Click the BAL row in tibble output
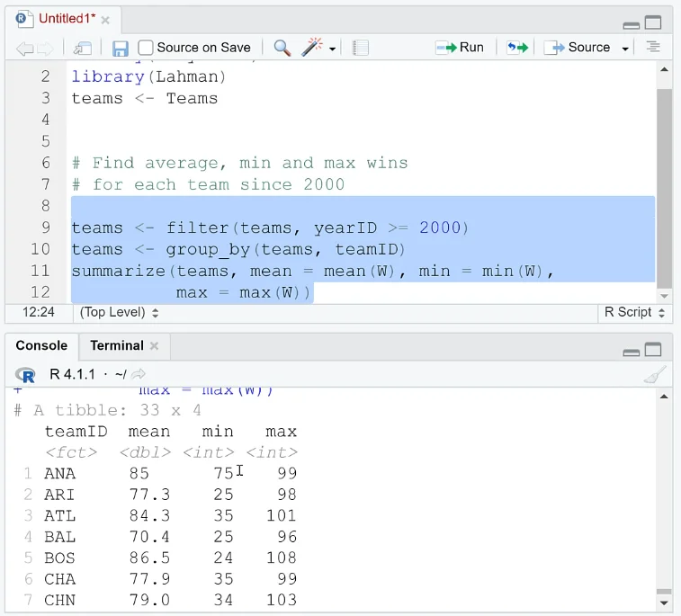This screenshot has width=681, height=616. point(161,537)
